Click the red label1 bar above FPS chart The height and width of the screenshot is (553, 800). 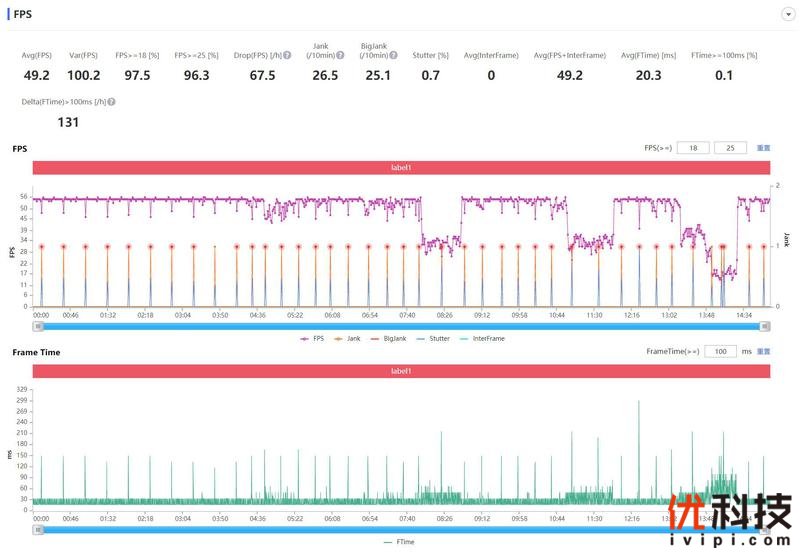coord(401,168)
